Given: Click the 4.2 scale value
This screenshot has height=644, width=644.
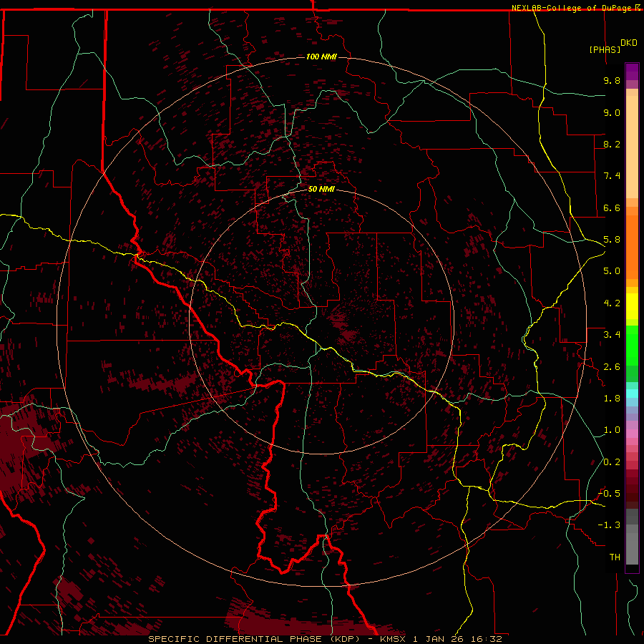Looking at the screenshot, I should (x=612, y=303).
